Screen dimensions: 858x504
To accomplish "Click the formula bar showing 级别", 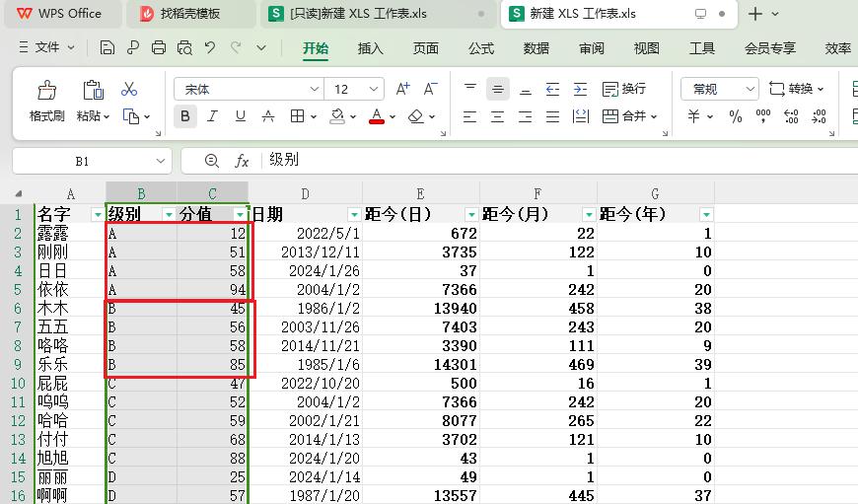I will coord(558,161).
